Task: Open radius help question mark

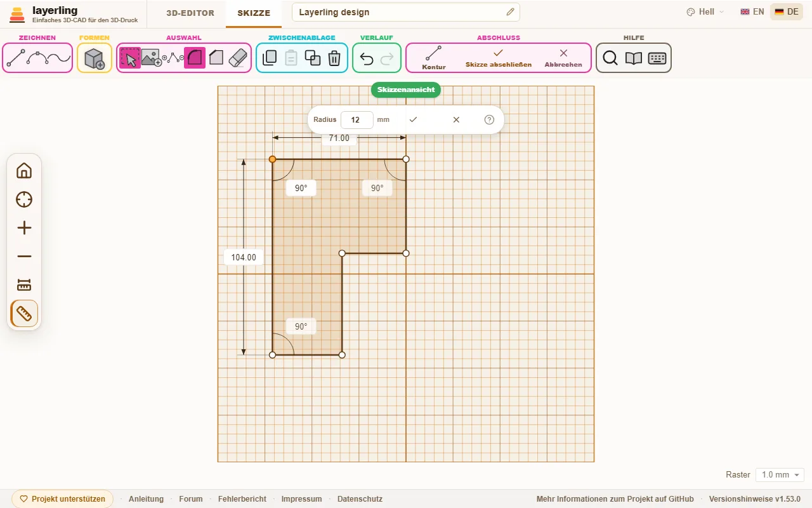Action: pyautogui.click(x=489, y=119)
